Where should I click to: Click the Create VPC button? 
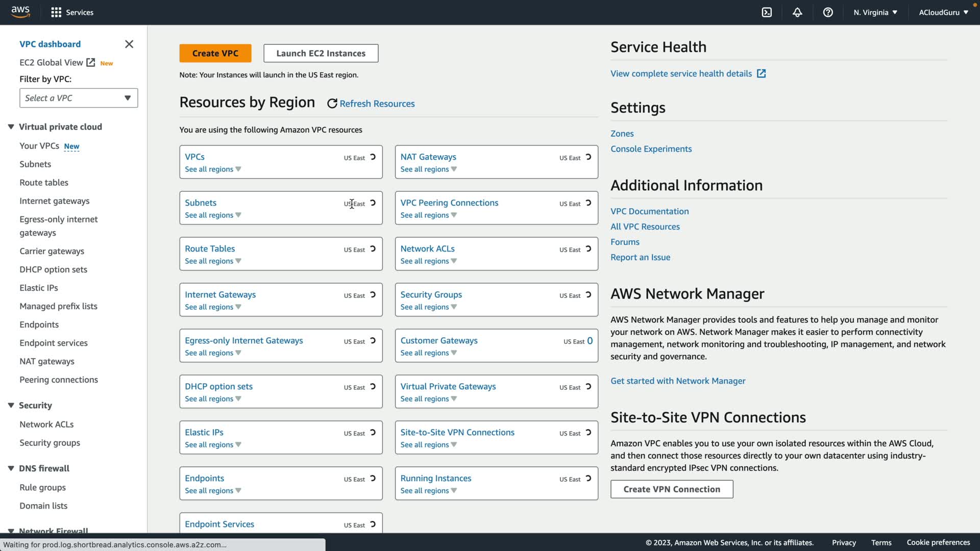(x=215, y=53)
